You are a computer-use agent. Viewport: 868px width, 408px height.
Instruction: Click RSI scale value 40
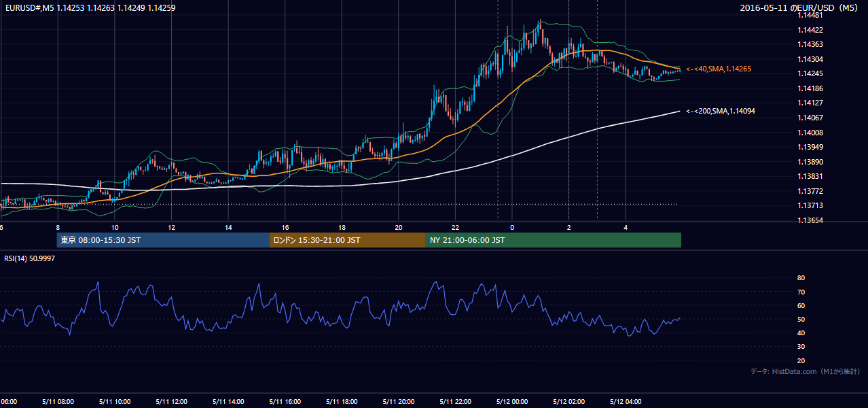801,333
